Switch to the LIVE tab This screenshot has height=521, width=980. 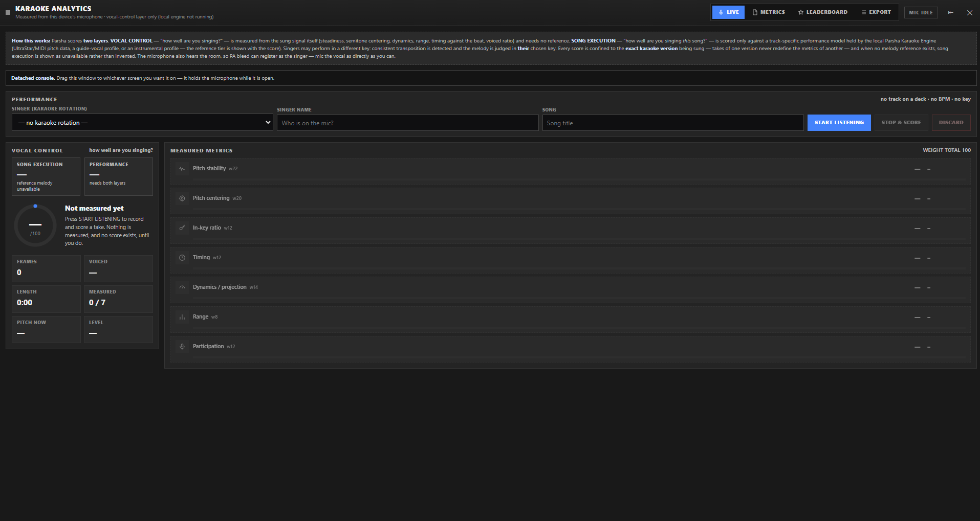pyautogui.click(x=728, y=12)
